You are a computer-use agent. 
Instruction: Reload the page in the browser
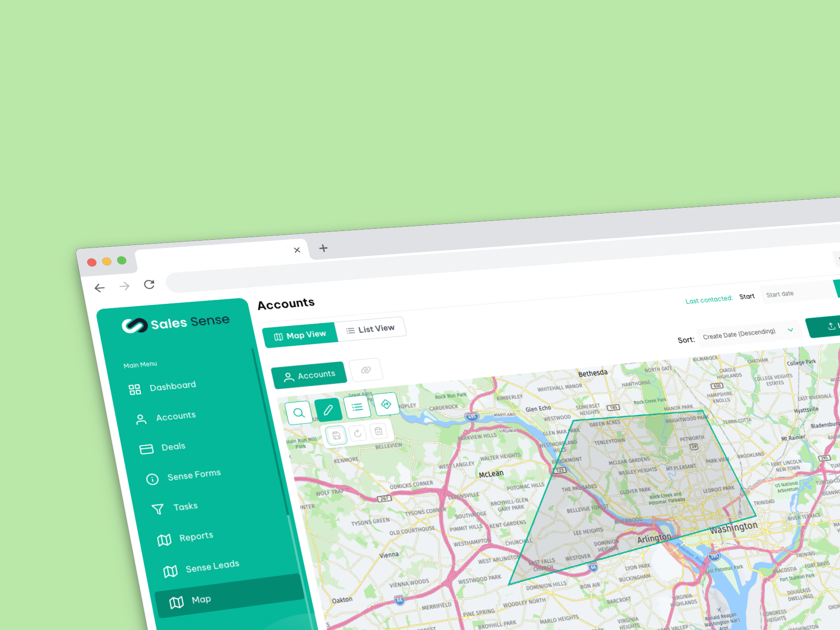click(x=149, y=285)
